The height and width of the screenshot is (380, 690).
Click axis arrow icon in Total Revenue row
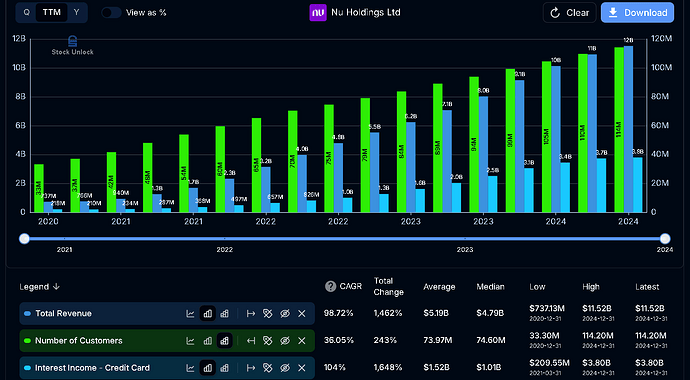(x=251, y=314)
